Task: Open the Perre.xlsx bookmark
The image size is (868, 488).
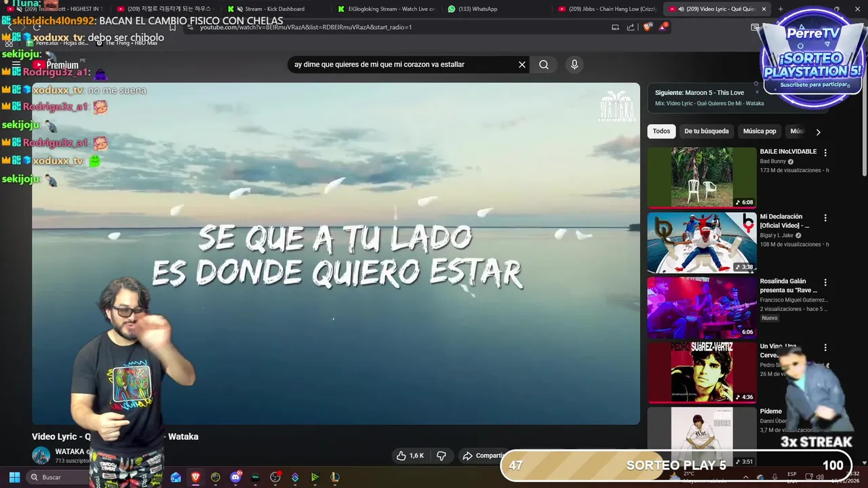Action: pyautogui.click(x=58, y=43)
